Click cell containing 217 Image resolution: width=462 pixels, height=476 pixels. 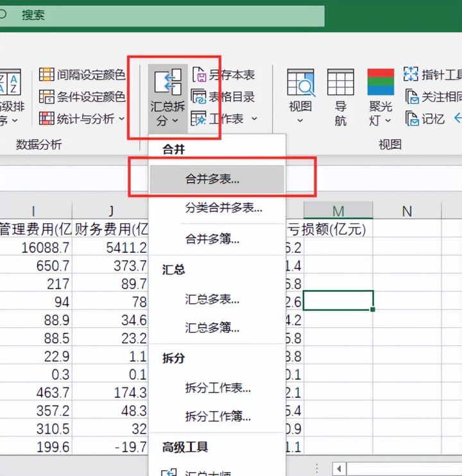pyautogui.click(x=36, y=284)
